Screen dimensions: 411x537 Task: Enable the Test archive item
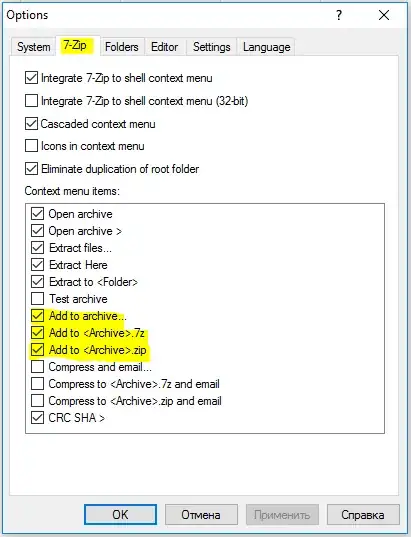[37, 299]
